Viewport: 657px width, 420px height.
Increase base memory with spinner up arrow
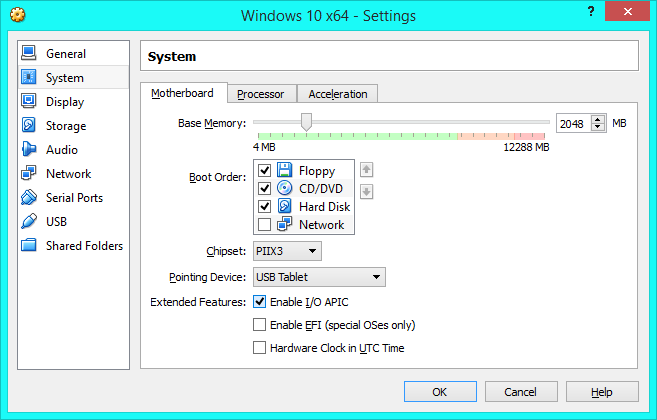click(x=598, y=119)
